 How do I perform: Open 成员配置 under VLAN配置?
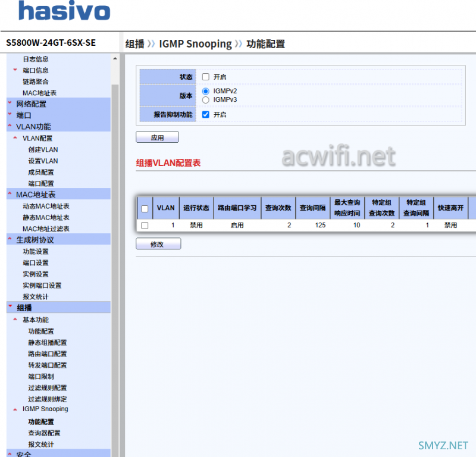[41, 172]
